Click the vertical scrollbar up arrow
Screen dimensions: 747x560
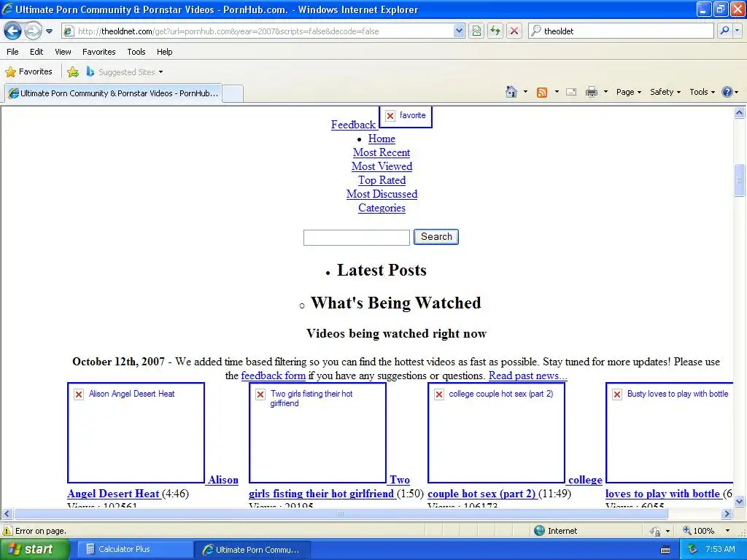[x=740, y=113]
